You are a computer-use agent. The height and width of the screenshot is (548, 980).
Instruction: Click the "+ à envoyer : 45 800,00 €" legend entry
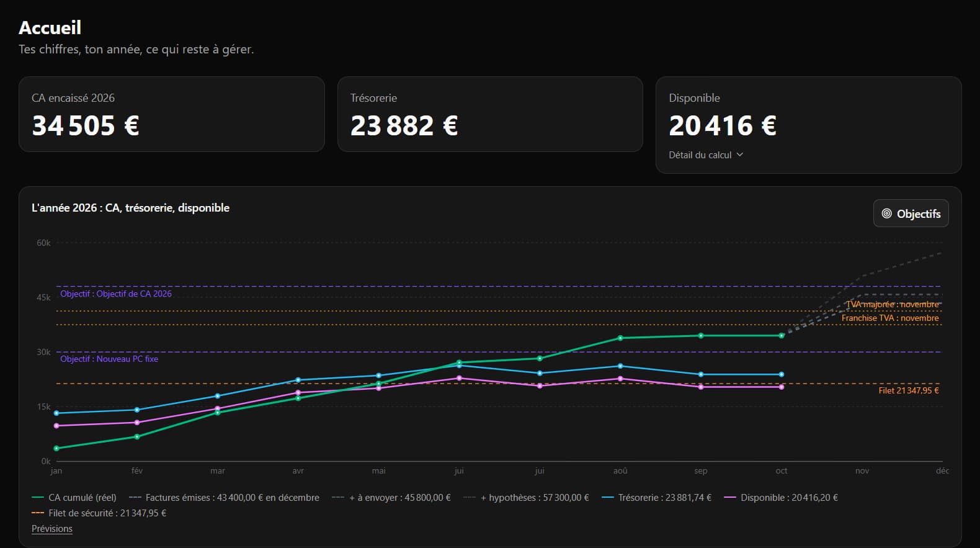point(391,498)
